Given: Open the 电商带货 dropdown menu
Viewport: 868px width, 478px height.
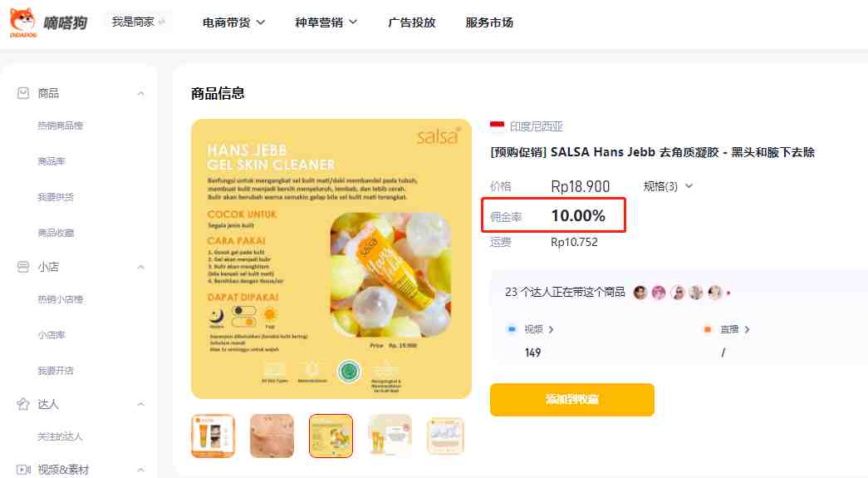Looking at the screenshot, I should click(233, 22).
